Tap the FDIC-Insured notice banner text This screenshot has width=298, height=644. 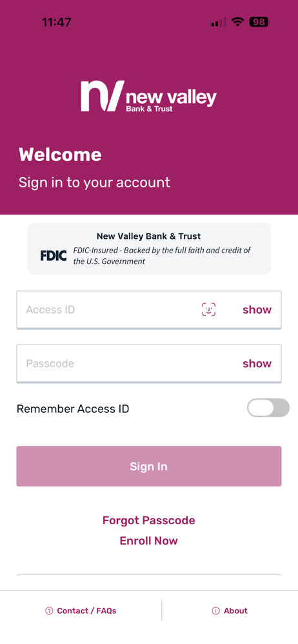162,256
